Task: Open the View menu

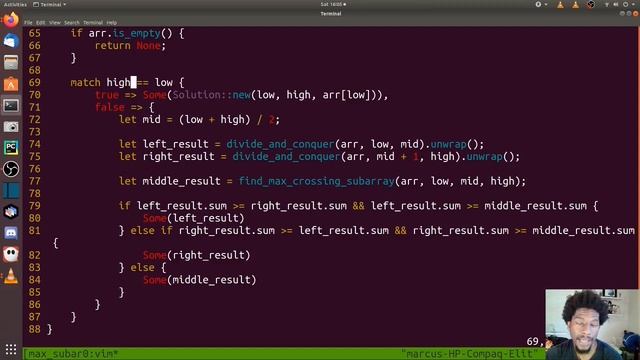Action: coord(55,23)
